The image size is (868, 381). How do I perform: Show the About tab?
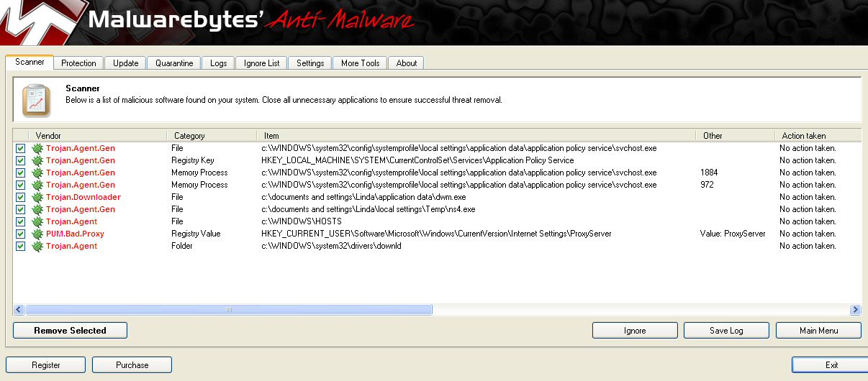click(407, 63)
